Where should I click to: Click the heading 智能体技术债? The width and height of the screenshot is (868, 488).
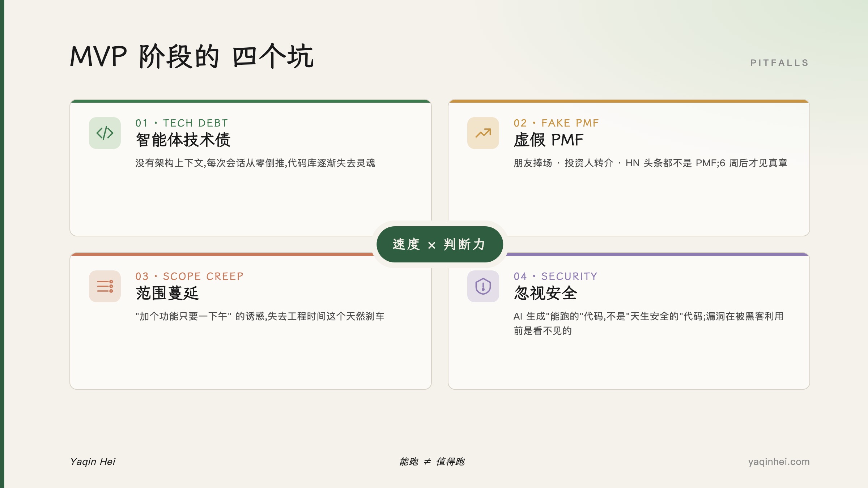point(183,140)
